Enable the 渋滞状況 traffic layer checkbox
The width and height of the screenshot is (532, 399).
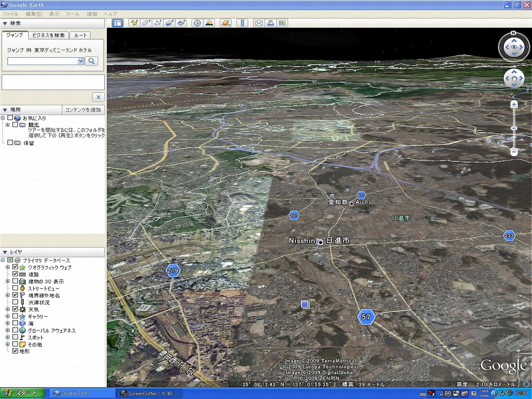15,302
